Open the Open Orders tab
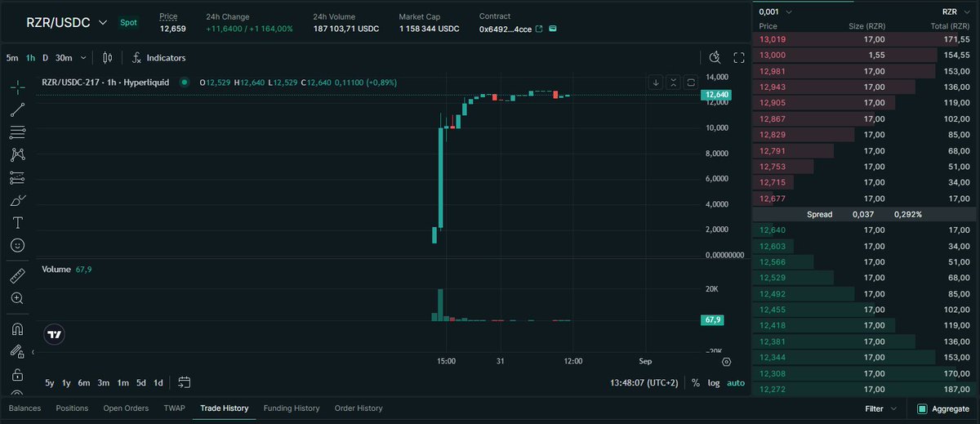Screen dimensions: 980x424 126,408
